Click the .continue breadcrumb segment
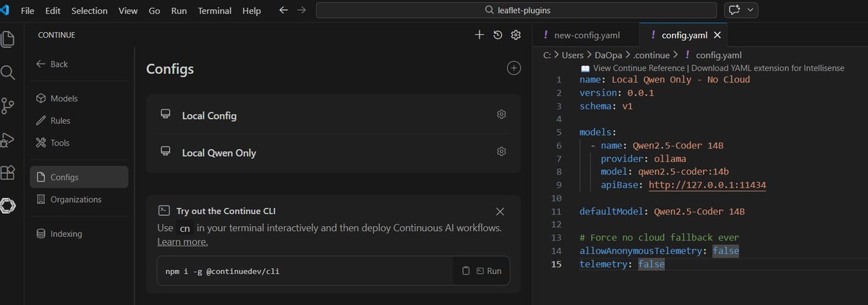 (650, 54)
